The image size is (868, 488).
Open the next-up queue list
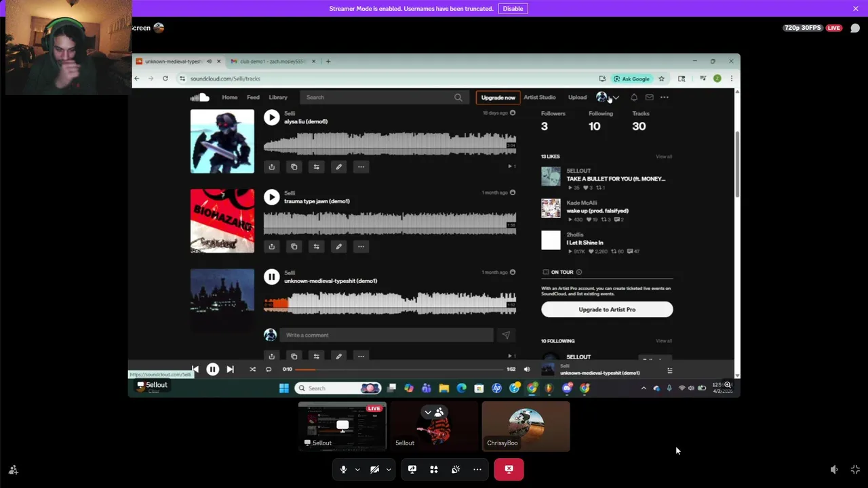click(669, 370)
